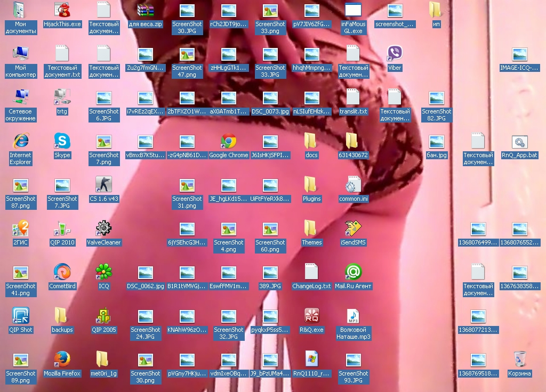546x392 pixels.
Task: Open the 2ГИС application icon
Action: pyautogui.click(x=21, y=228)
